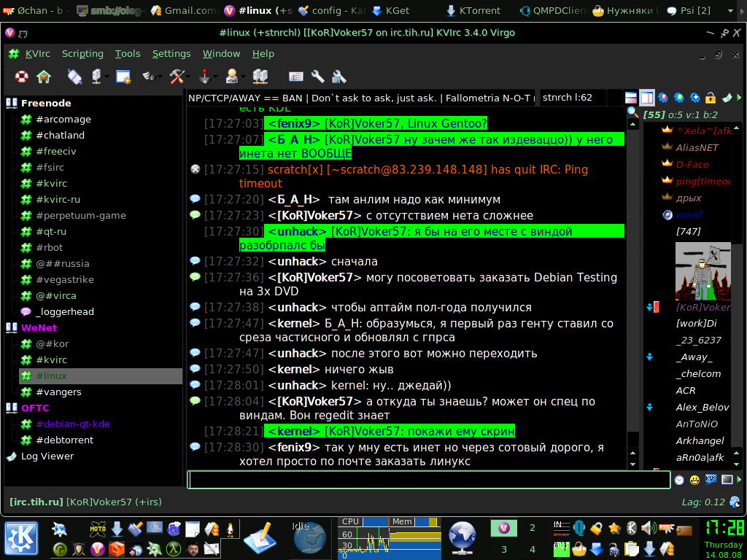Open the Log Viewer entry
Viewport: 747px width, 560px height.
[47, 456]
